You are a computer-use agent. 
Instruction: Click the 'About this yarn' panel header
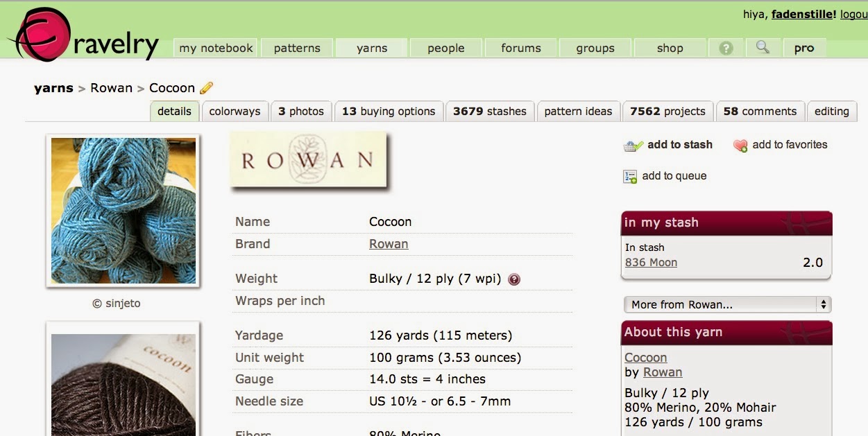726,333
